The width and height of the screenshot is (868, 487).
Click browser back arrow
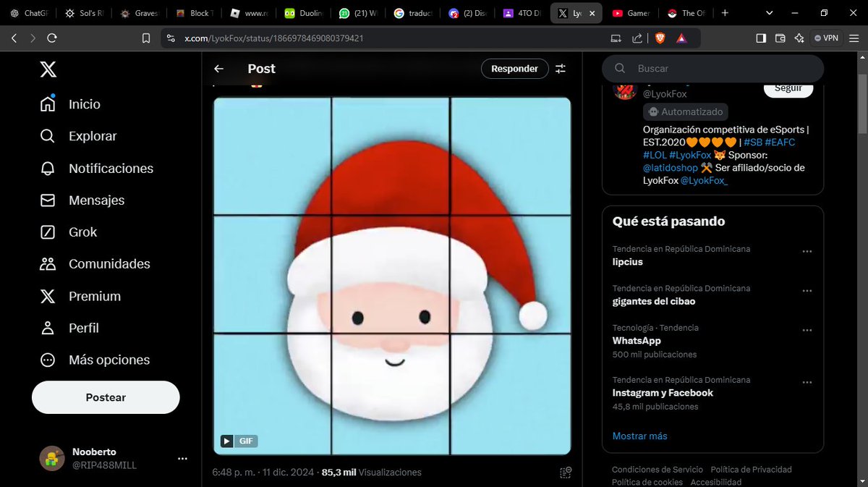tap(14, 38)
